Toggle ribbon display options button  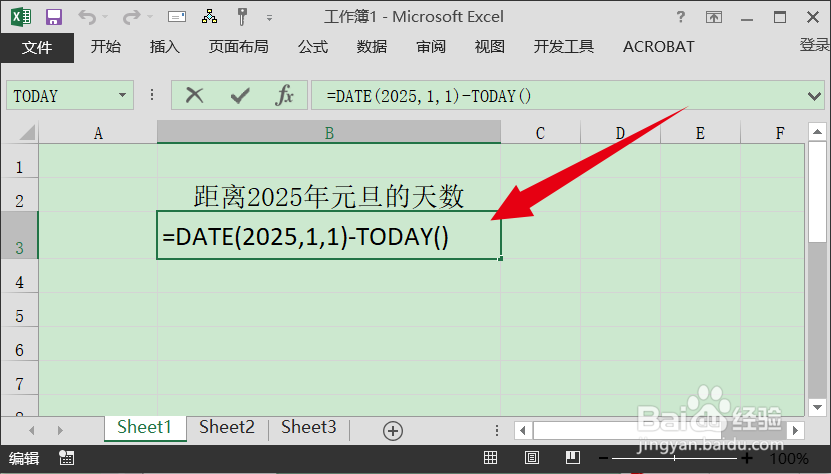pyautogui.click(x=714, y=17)
